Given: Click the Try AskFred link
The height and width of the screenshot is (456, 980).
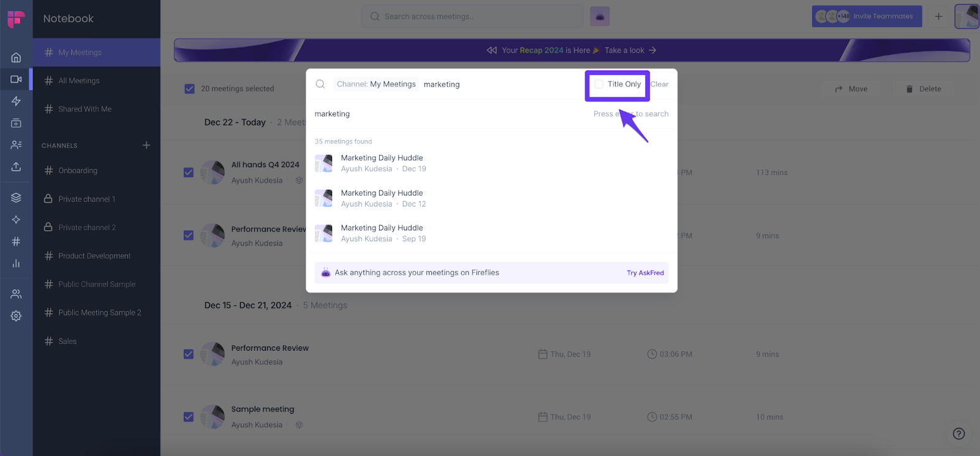Looking at the screenshot, I should click(x=645, y=273).
